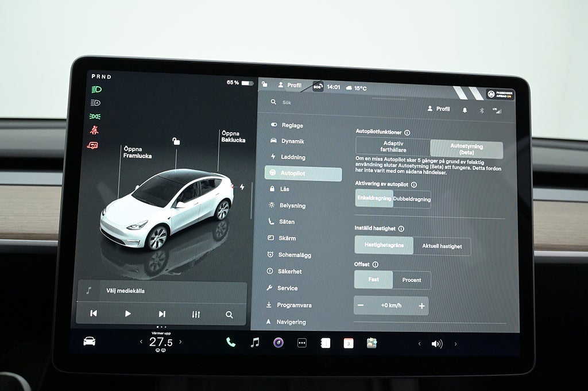
Task: Select Autostyrning (beta) option
Action: tap(466, 149)
